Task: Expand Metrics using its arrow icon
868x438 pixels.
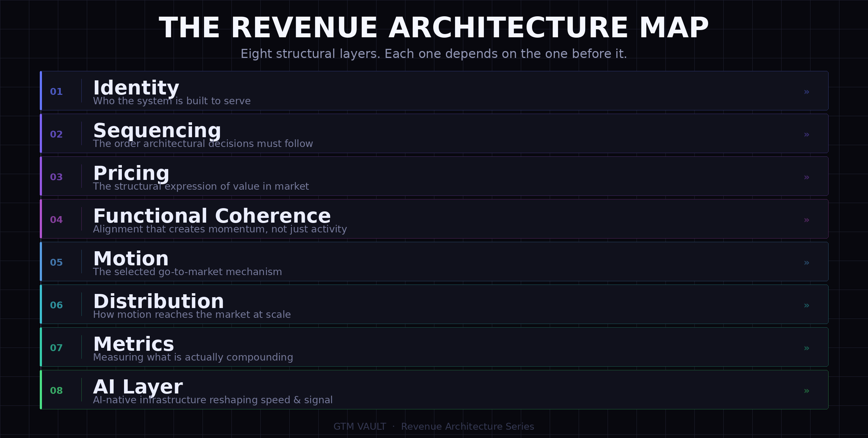Action: pyautogui.click(x=806, y=348)
